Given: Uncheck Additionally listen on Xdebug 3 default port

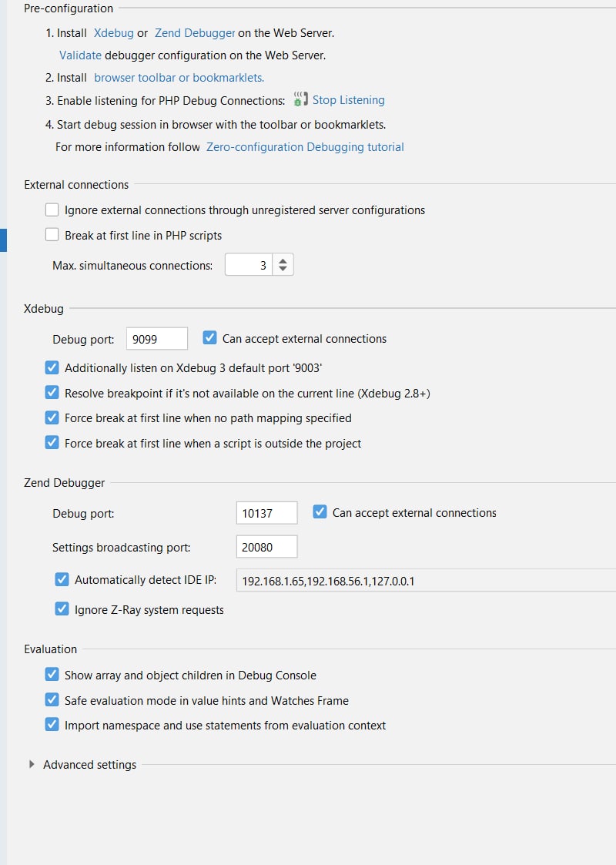Looking at the screenshot, I should [x=52, y=368].
